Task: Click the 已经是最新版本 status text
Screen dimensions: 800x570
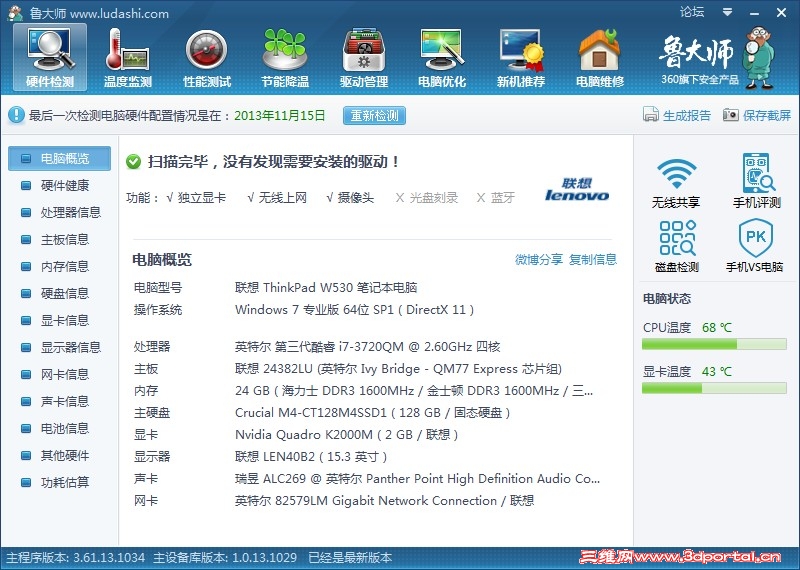Action: click(x=350, y=558)
